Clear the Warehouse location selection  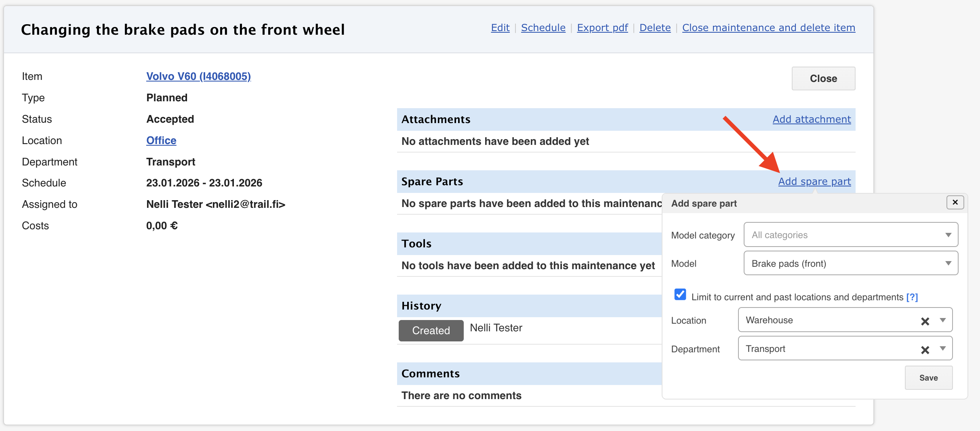[x=925, y=321]
